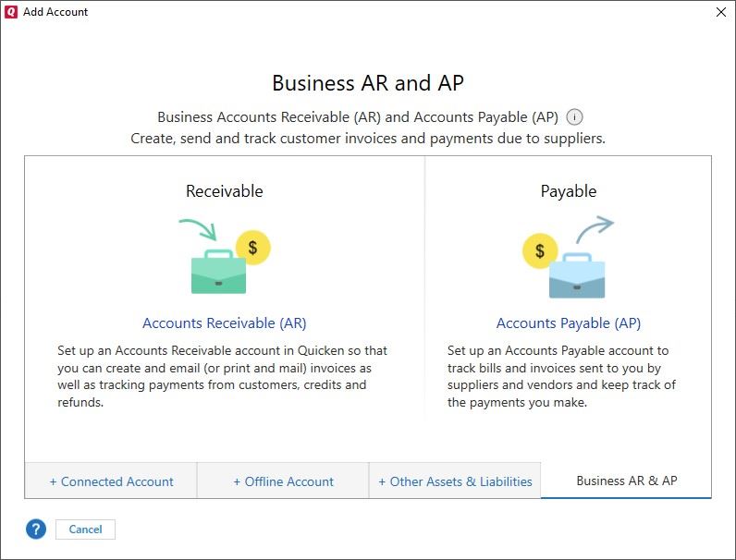The width and height of the screenshot is (736, 560).
Task: Click the blue curved arrow above Payable briefcase
Action: pos(594,227)
